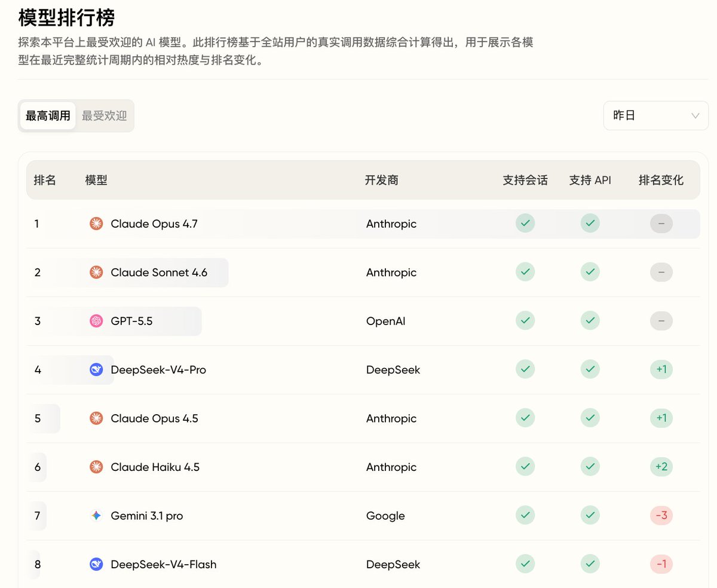Click the 支持 API checkmark for DeepSeek-V4-Pro

590,370
